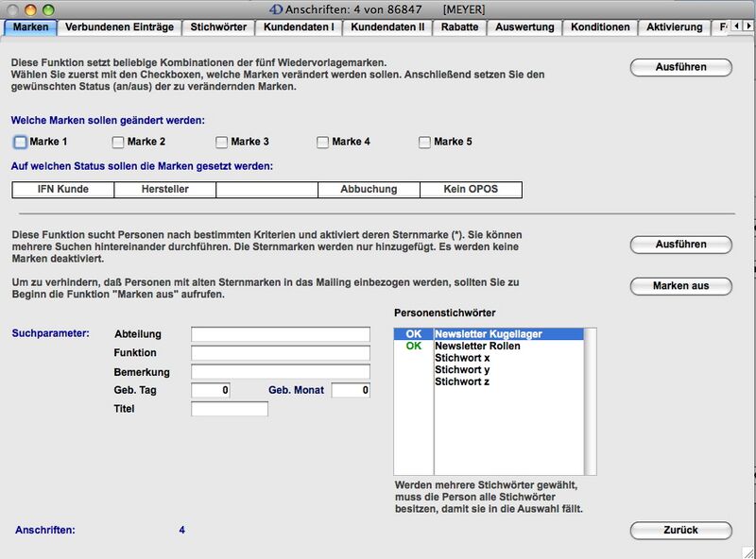
Task: Select Newsletter Rollen in keyword list
Action: coord(477,347)
